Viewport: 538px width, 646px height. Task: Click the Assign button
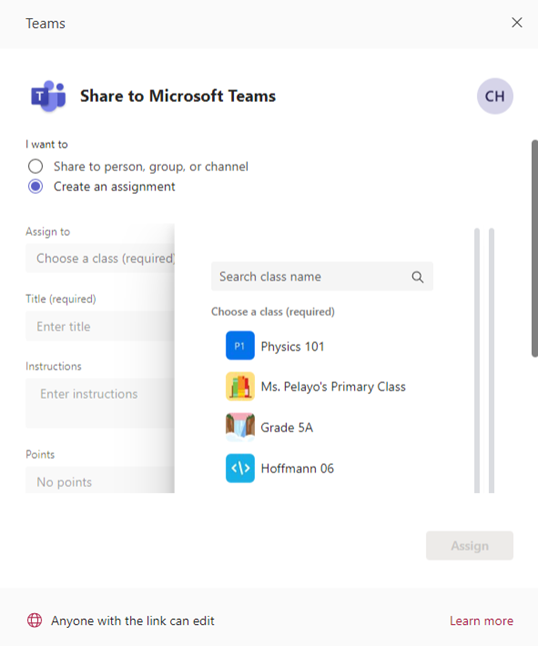click(470, 545)
